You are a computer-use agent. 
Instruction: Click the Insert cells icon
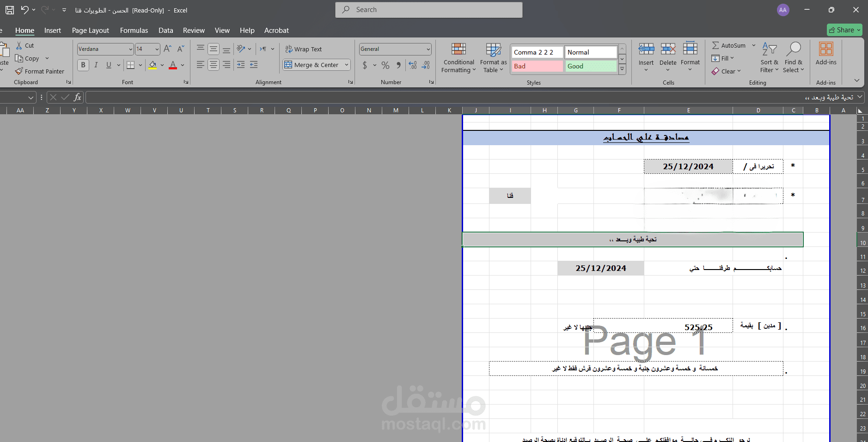(x=646, y=49)
